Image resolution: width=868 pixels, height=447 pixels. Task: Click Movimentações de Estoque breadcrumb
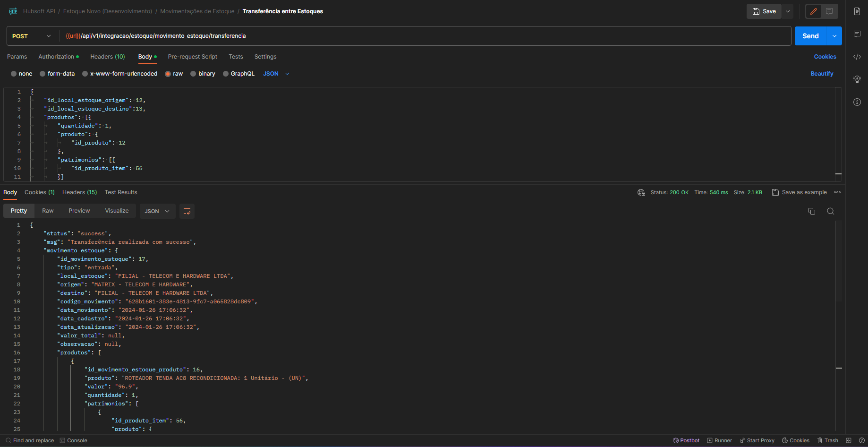point(197,11)
